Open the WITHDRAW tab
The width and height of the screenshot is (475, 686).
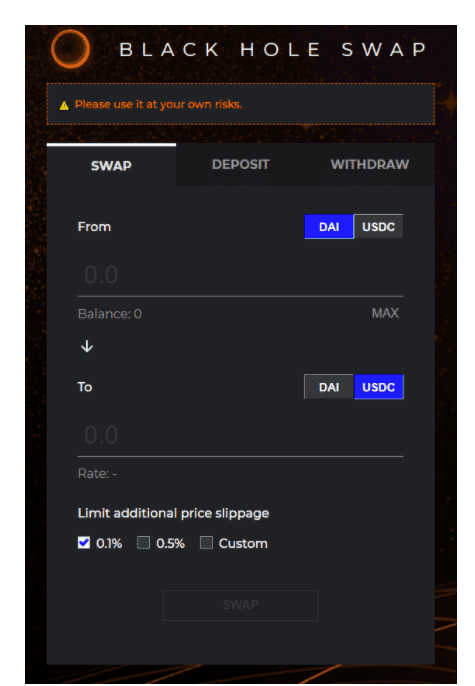(x=370, y=164)
